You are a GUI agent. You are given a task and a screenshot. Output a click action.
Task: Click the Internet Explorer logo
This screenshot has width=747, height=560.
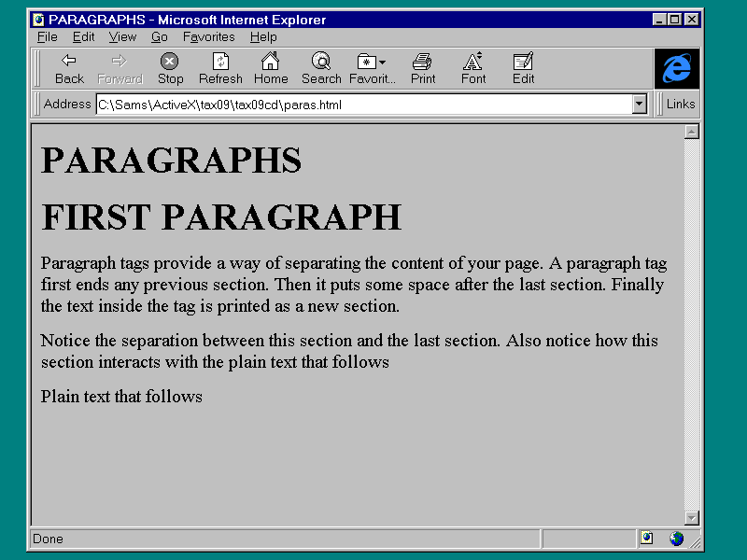click(676, 68)
